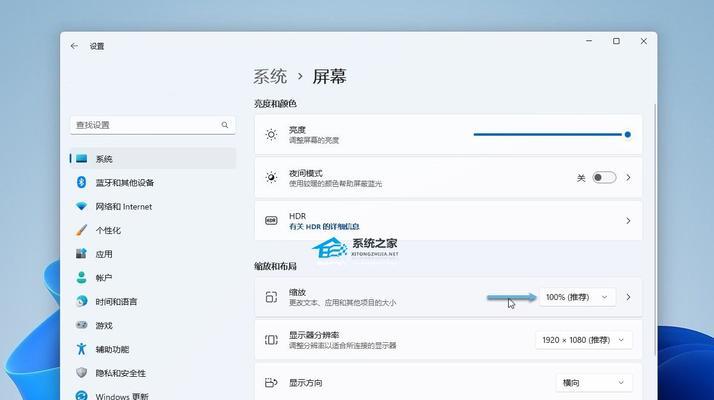Image resolution: width=714 pixels, height=400 pixels.
Task: Click the HDR badge icon
Action: (271, 221)
